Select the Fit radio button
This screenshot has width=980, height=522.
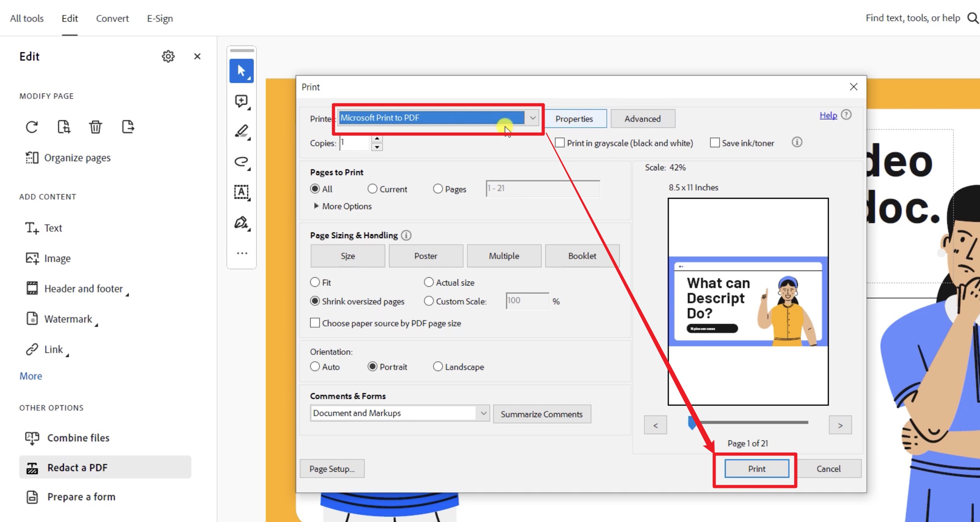pyautogui.click(x=315, y=282)
